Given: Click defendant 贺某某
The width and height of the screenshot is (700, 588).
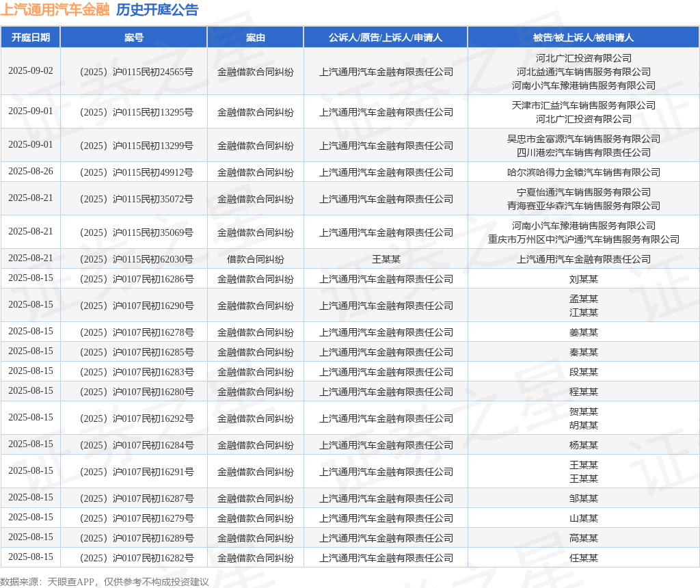Looking at the screenshot, I should click(x=584, y=412).
